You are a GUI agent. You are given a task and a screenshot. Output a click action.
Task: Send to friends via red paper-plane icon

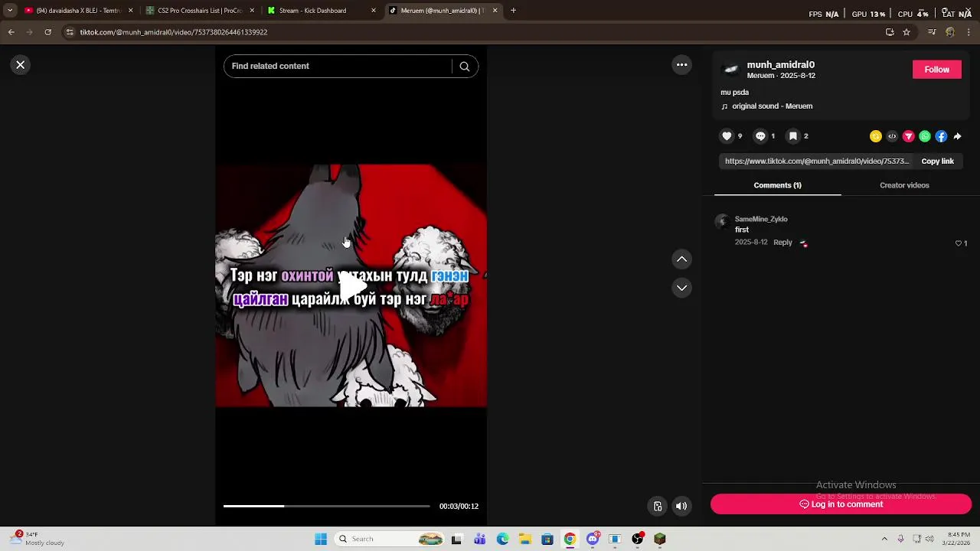pos(909,136)
